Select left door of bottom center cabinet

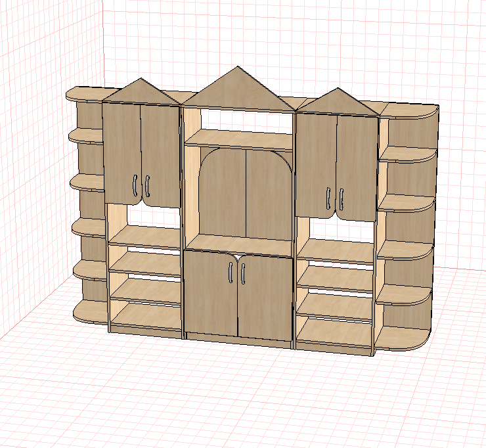(x=211, y=293)
